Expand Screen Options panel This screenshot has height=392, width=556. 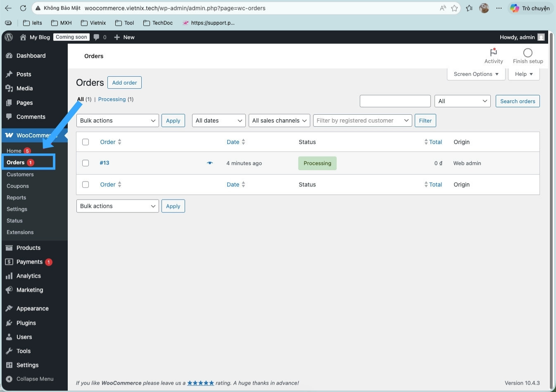(x=476, y=74)
